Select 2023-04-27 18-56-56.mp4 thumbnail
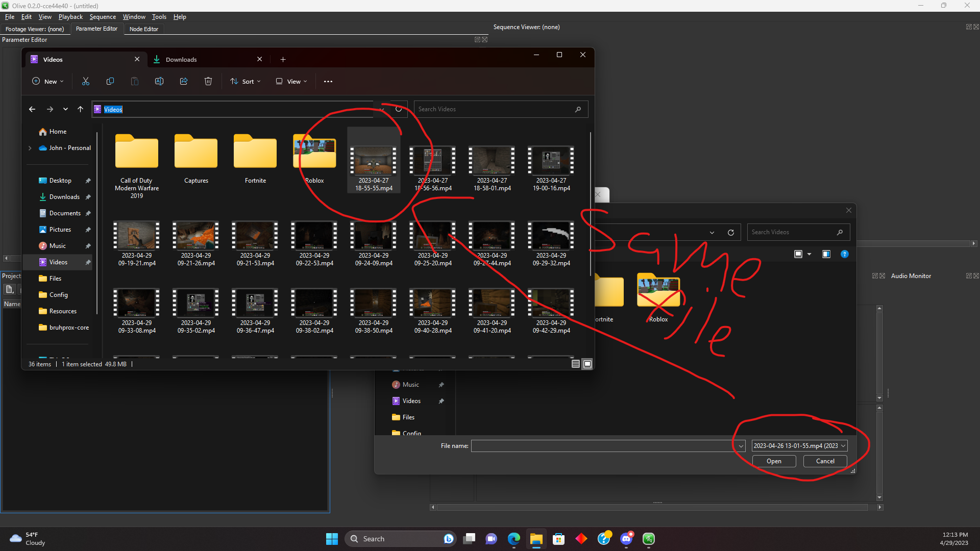Screen dimensions: 980x551 tap(433, 161)
